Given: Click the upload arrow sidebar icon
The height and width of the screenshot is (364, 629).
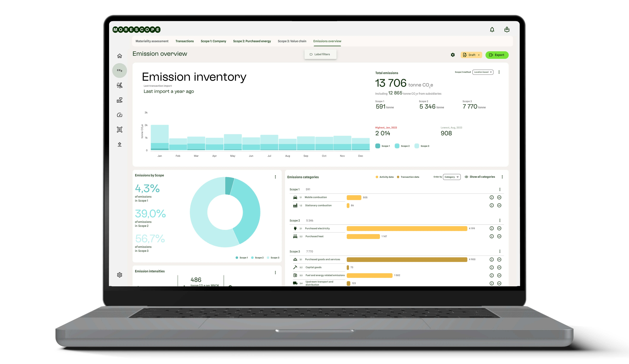Looking at the screenshot, I should [x=120, y=144].
